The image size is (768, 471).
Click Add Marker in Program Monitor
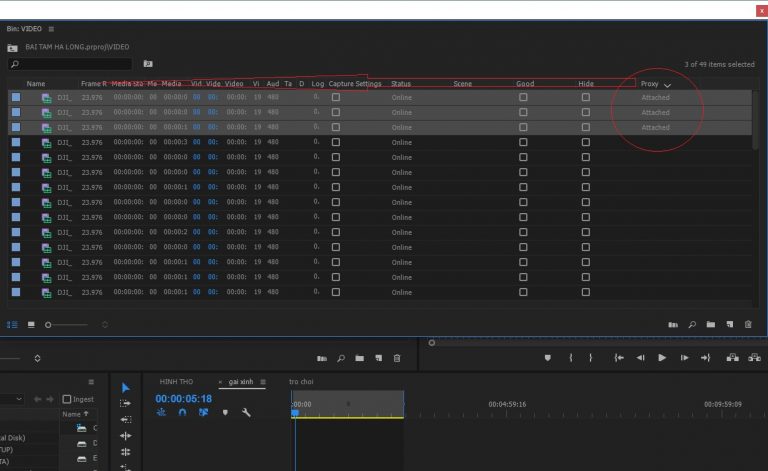548,358
